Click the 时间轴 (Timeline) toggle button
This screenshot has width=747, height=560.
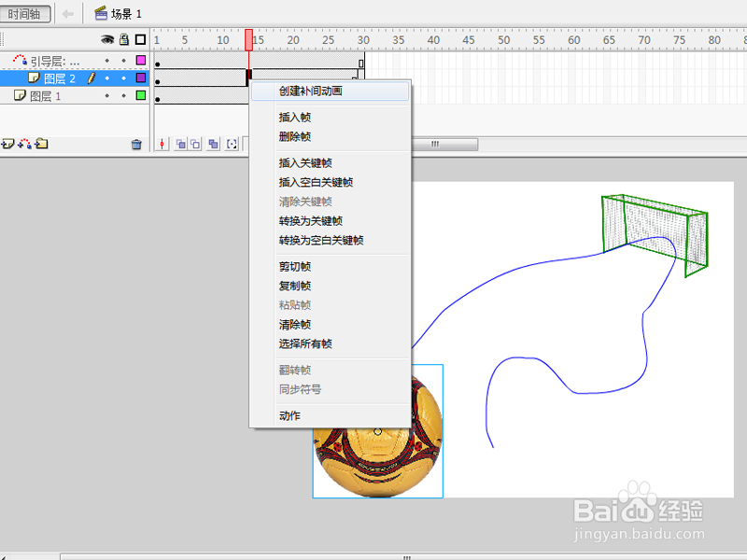[x=25, y=14]
